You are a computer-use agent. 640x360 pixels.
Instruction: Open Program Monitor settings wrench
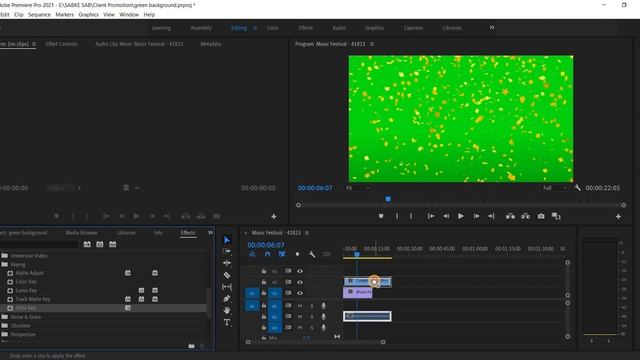(577, 188)
